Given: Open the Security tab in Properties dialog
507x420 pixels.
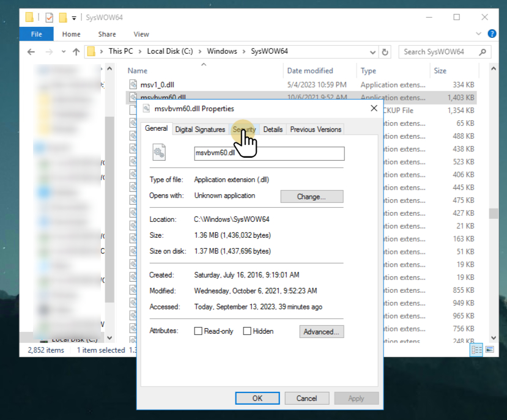Looking at the screenshot, I should coord(245,130).
